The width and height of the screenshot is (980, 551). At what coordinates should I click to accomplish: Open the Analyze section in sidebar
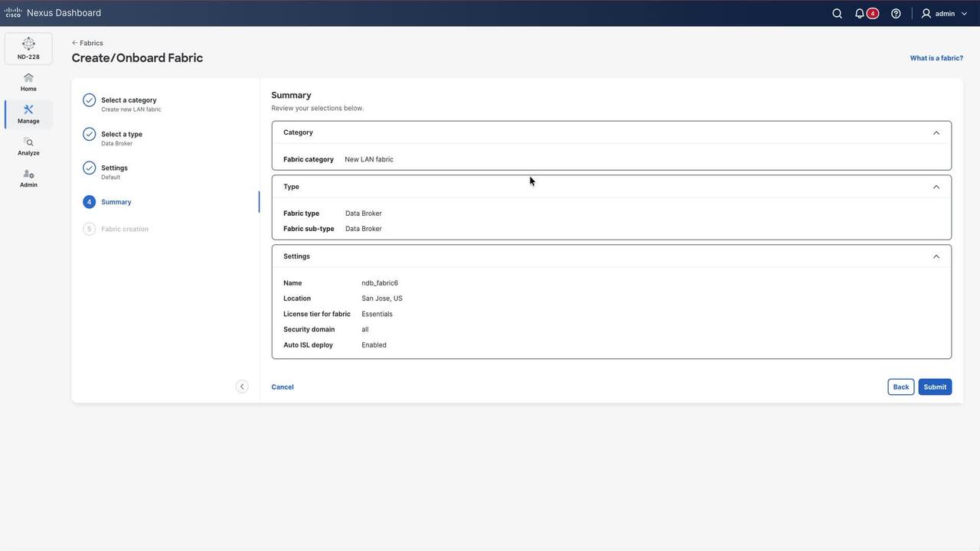tap(28, 146)
